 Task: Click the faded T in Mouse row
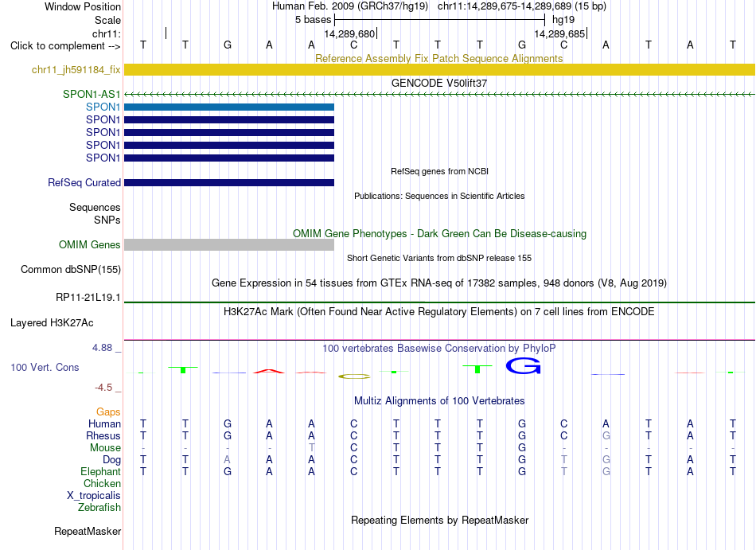pyautogui.click(x=311, y=448)
